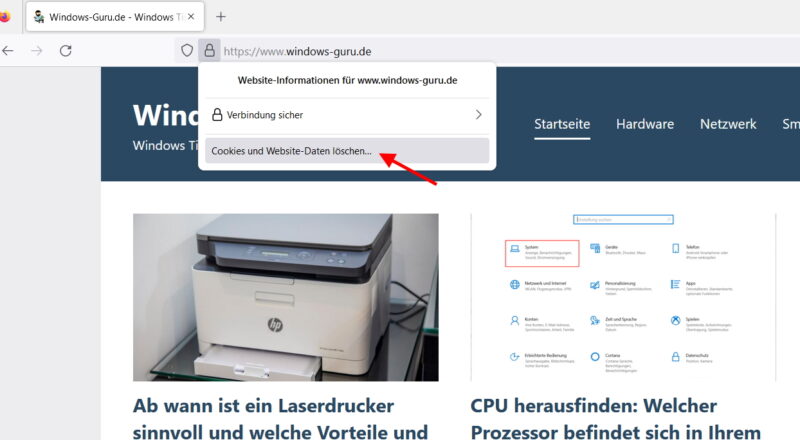Click the Website-Informationen popup heading
Screen dimensions: 800x440
347,80
